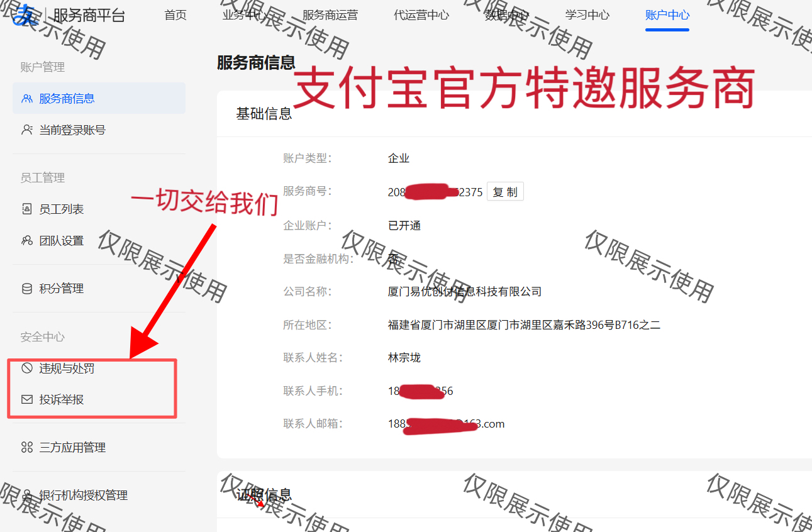Open the 学习中心 menu item
Image resolution: width=812 pixels, height=532 pixels.
click(x=586, y=15)
